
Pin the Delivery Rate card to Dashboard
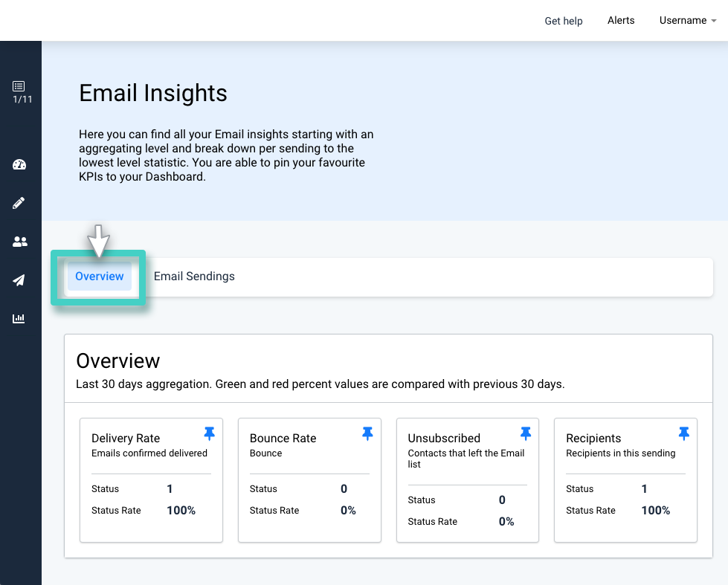click(210, 433)
